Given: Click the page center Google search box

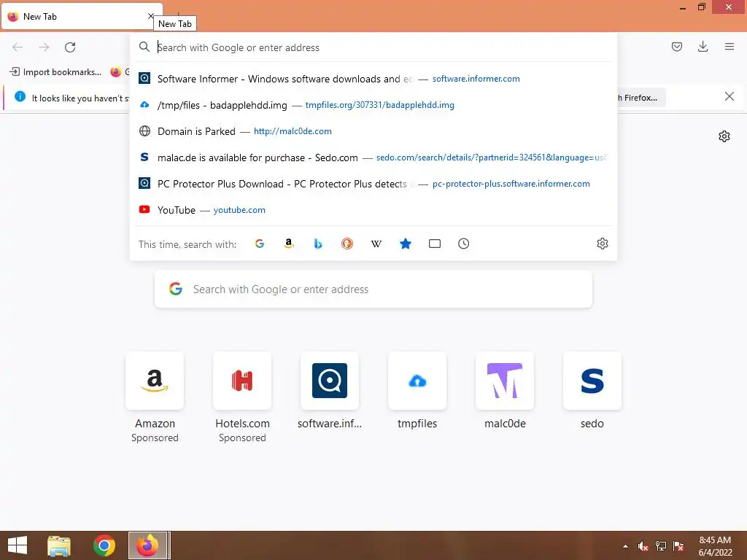Looking at the screenshot, I should (x=373, y=289).
